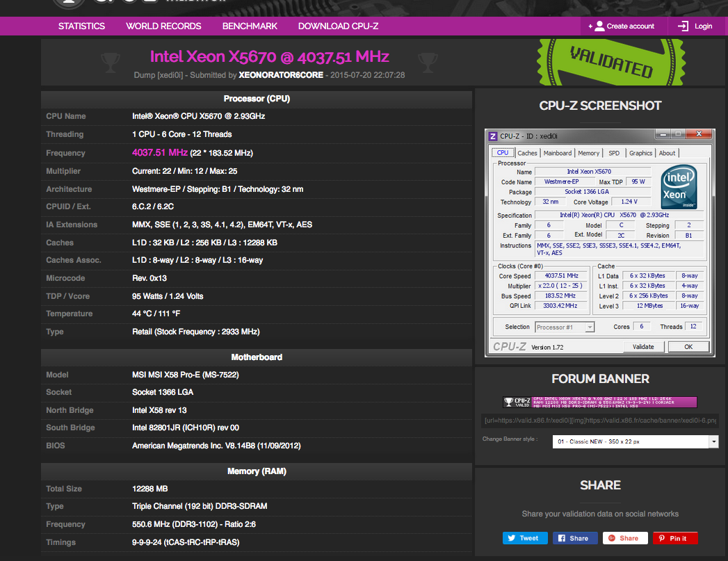This screenshot has height=561, width=728.
Task: Click the Facebook f icon
Action: click(562, 538)
